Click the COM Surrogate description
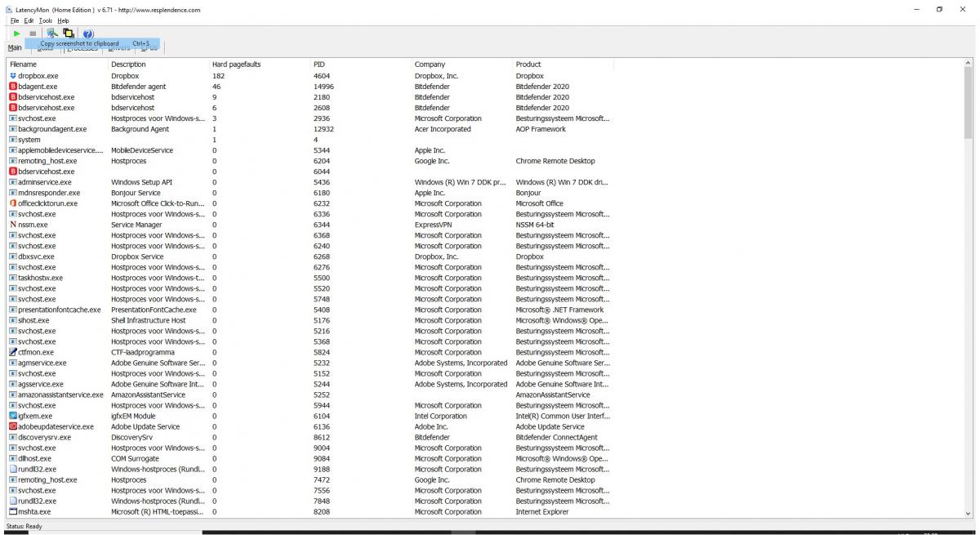980x535 pixels. click(x=136, y=458)
